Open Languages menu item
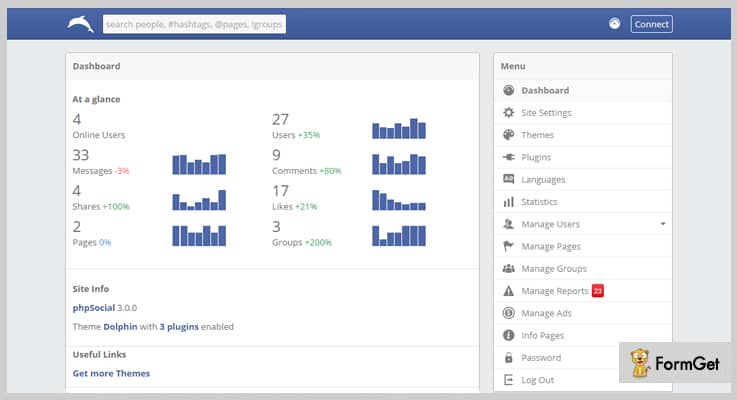Screen dimensions: 737x400 (x=583, y=179)
